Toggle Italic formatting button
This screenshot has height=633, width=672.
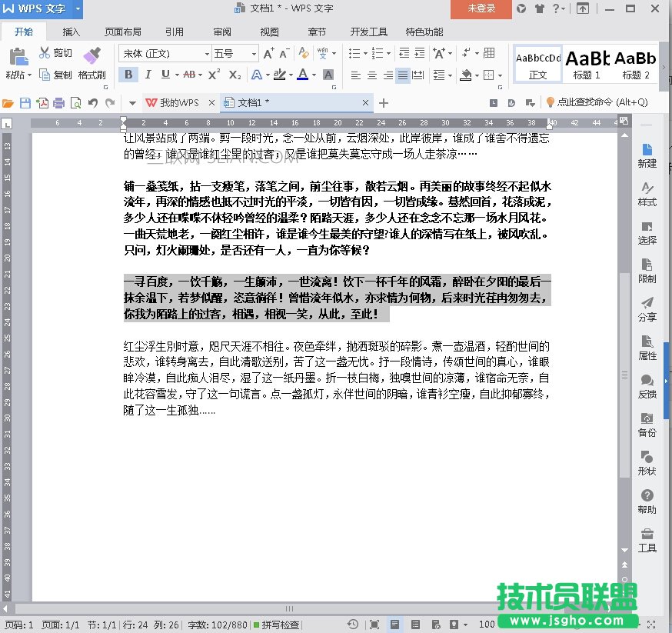pyautogui.click(x=147, y=75)
